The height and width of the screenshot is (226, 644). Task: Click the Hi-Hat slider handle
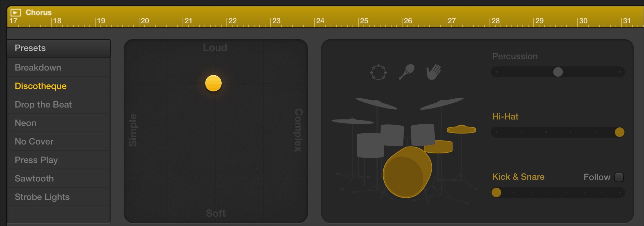pos(619,132)
